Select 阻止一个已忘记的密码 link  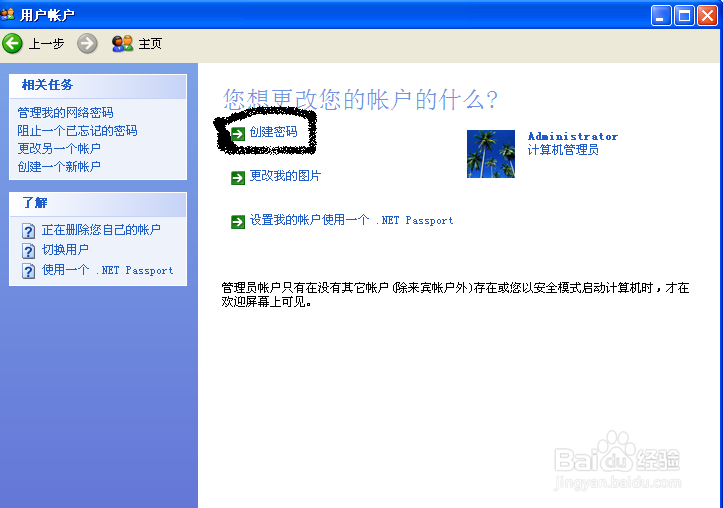77,130
